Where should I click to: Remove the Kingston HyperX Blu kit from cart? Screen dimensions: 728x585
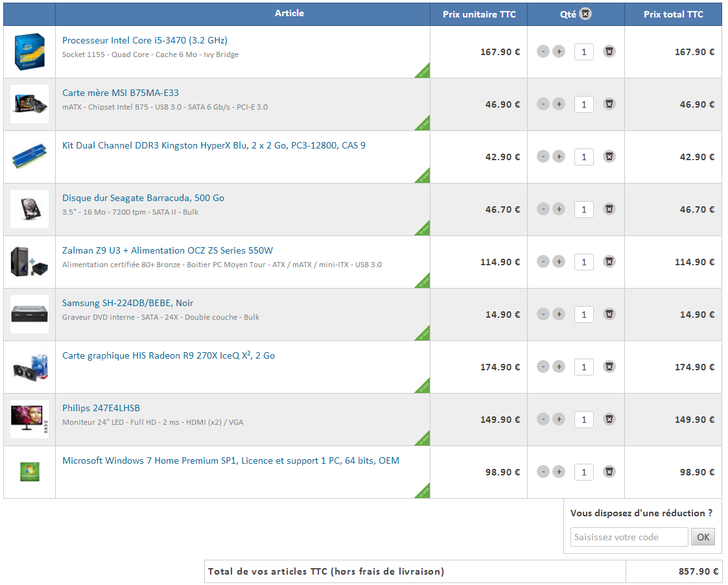point(609,156)
